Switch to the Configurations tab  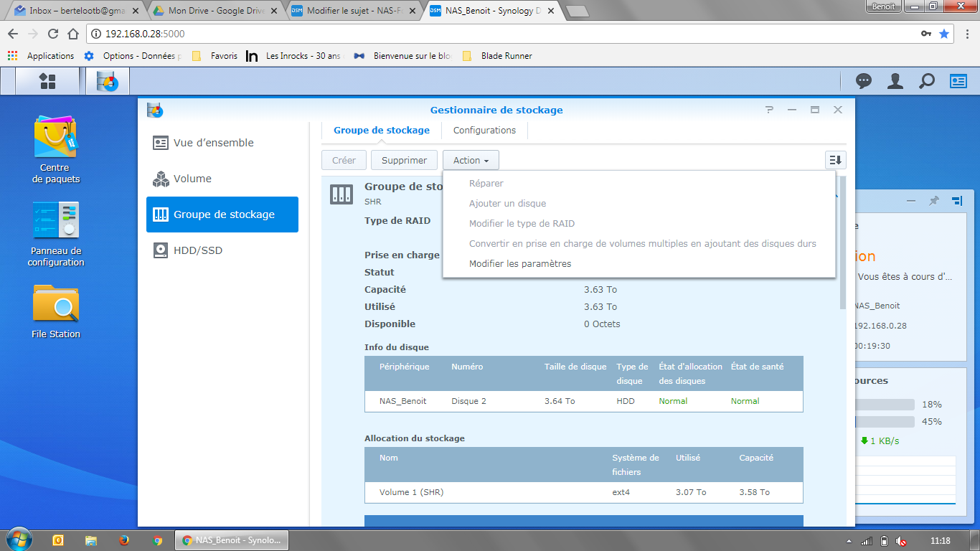point(484,131)
